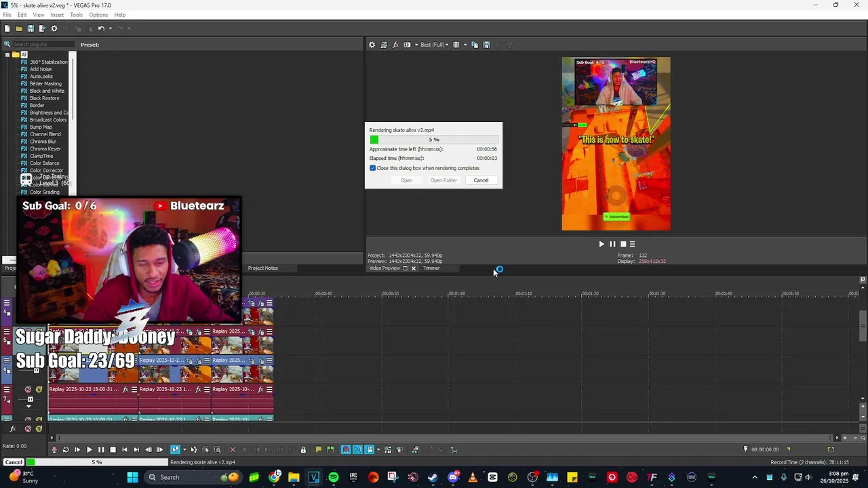Select the Bézier Masking effect

tap(45, 83)
